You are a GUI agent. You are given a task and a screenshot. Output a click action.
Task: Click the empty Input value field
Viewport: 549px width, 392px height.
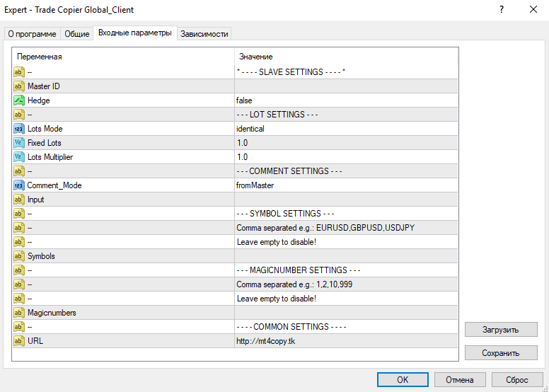pos(346,200)
